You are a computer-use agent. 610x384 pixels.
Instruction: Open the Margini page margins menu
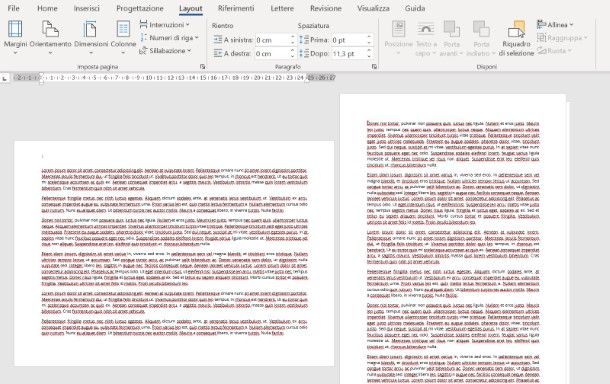coord(15,38)
